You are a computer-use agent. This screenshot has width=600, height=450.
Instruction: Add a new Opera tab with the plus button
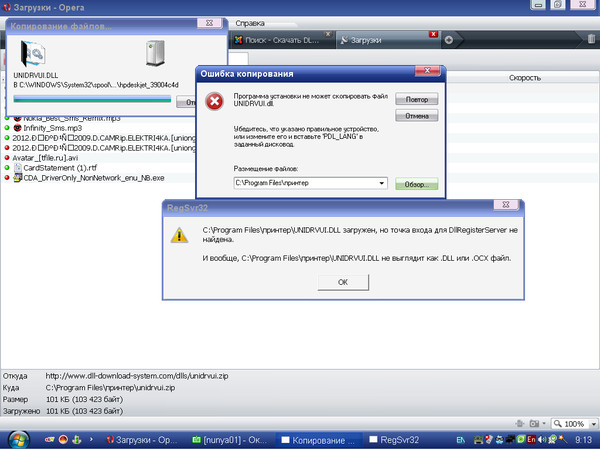coord(449,40)
